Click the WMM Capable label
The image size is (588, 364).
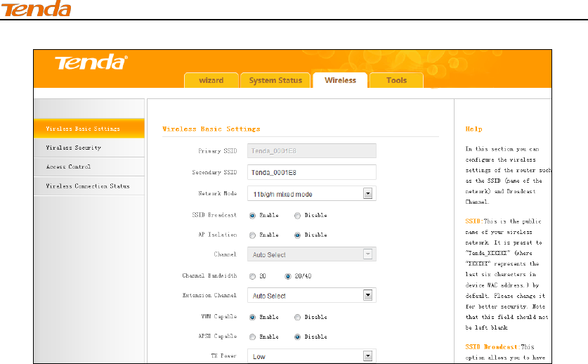pyautogui.click(x=219, y=316)
